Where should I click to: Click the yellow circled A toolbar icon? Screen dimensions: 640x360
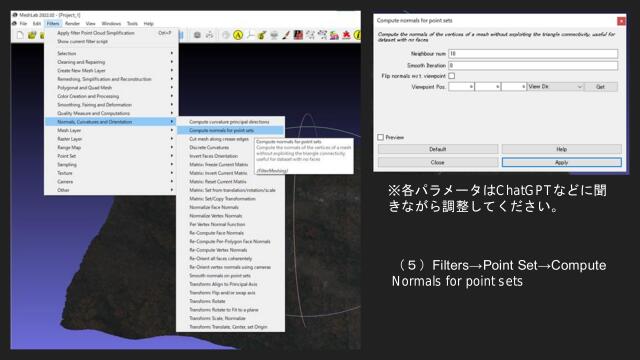coord(238,35)
